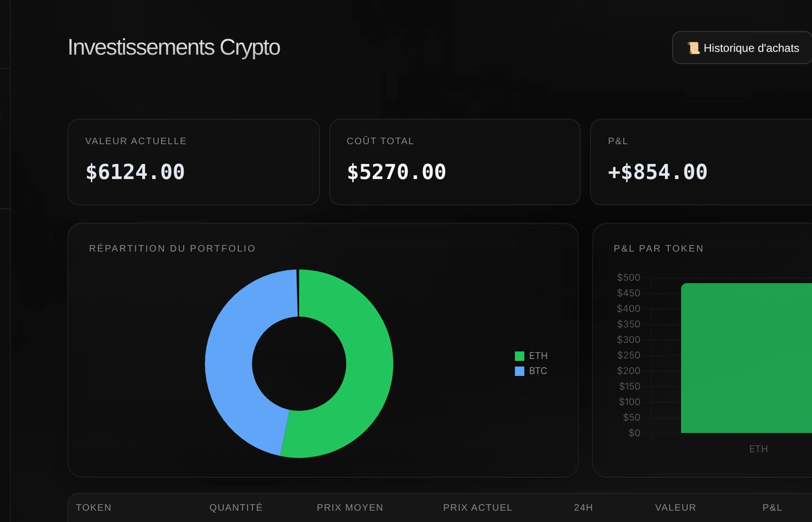Click the P&L PAR TOKEN heading
812x522 pixels.
tap(659, 248)
